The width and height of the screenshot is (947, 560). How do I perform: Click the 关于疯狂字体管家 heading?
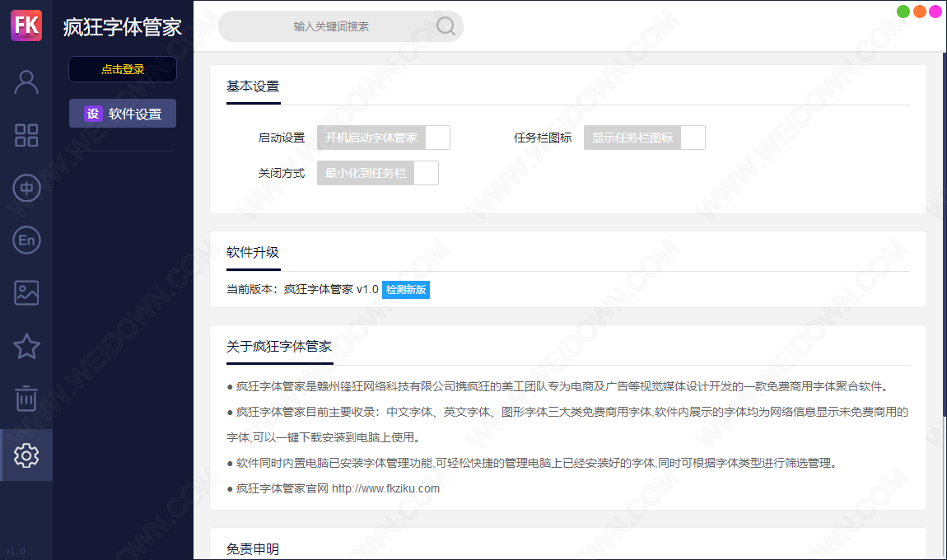click(279, 346)
